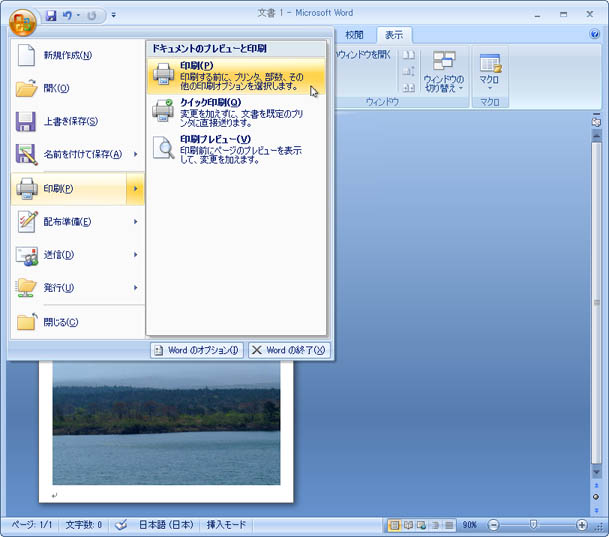
Task: Open 印刷プレビュー (Print Preview)
Action: 236,148
